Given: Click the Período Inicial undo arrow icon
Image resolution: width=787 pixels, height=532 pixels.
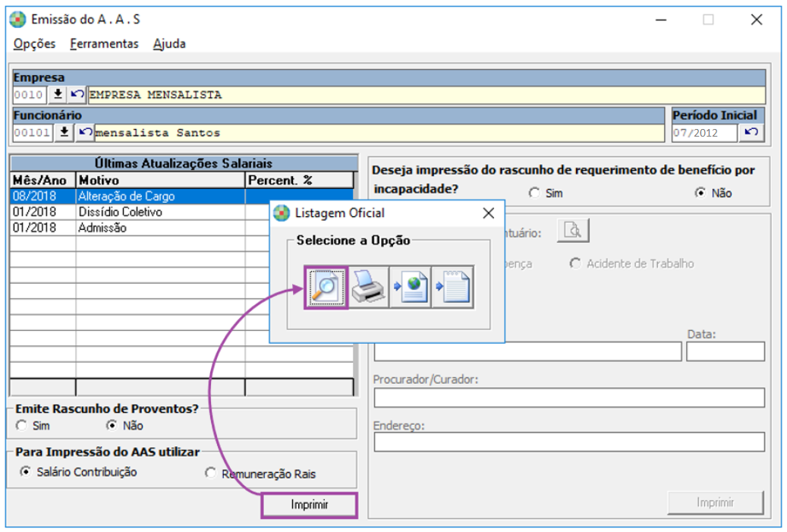Looking at the screenshot, I should pyautogui.click(x=751, y=133).
